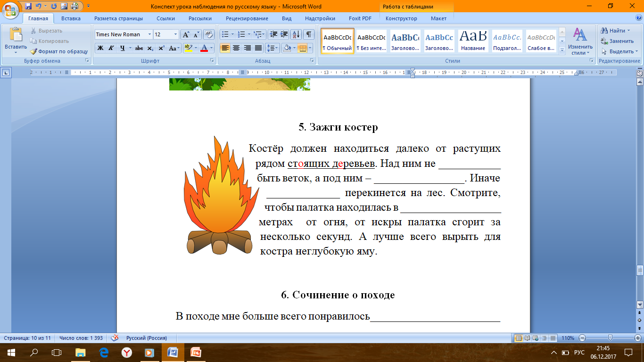
Task: Open Windows search from the taskbar
Action: 34,352
